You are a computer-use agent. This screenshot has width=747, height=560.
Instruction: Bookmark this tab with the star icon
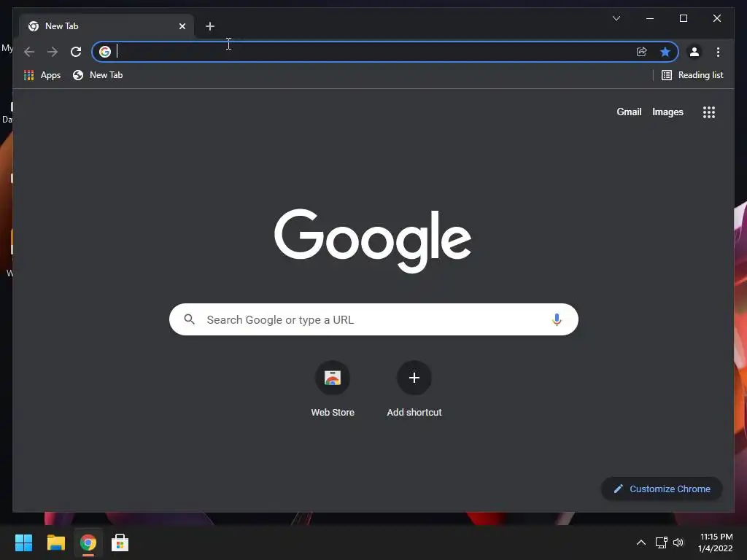pyautogui.click(x=665, y=52)
